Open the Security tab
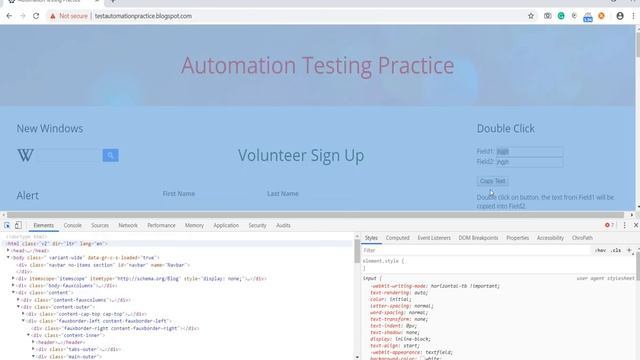 tap(258, 225)
